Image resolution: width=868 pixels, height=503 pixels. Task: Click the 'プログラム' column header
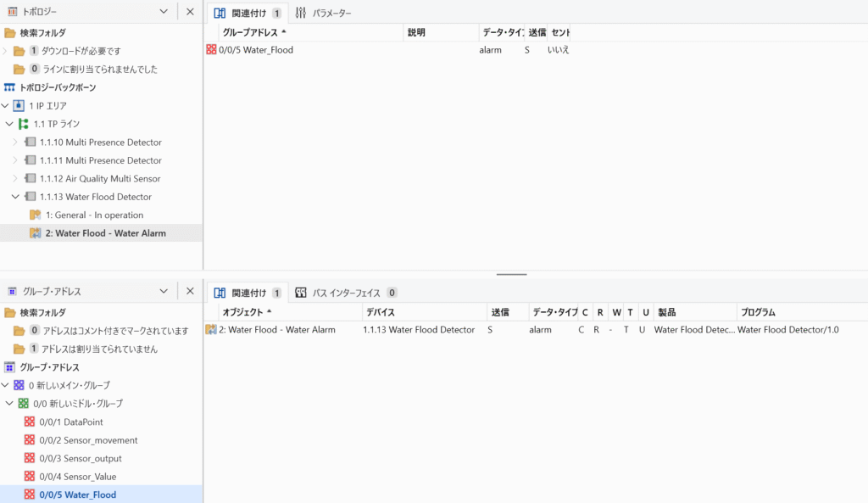pos(802,312)
